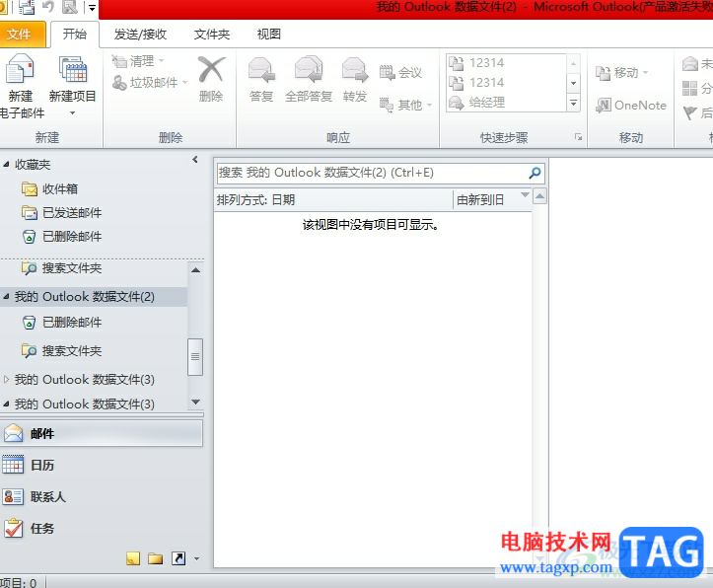The image size is (713, 588).
Task: Click the Junk mail (垃圾邮件) icon
Action: click(x=119, y=82)
